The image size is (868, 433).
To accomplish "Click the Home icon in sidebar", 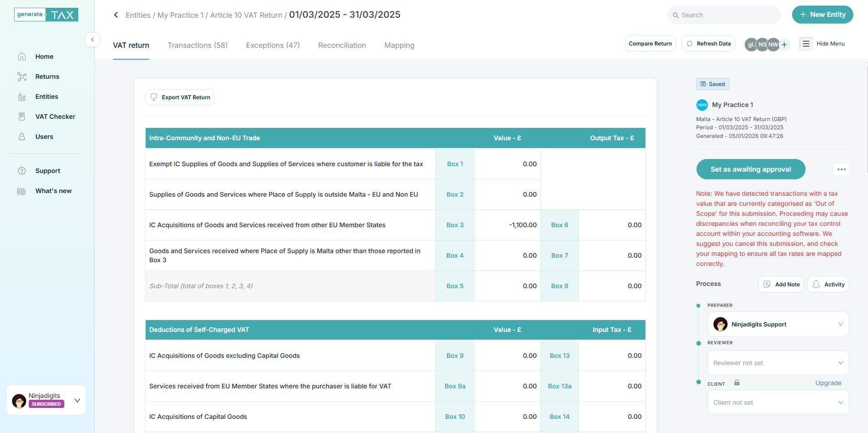I will (22, 56).
